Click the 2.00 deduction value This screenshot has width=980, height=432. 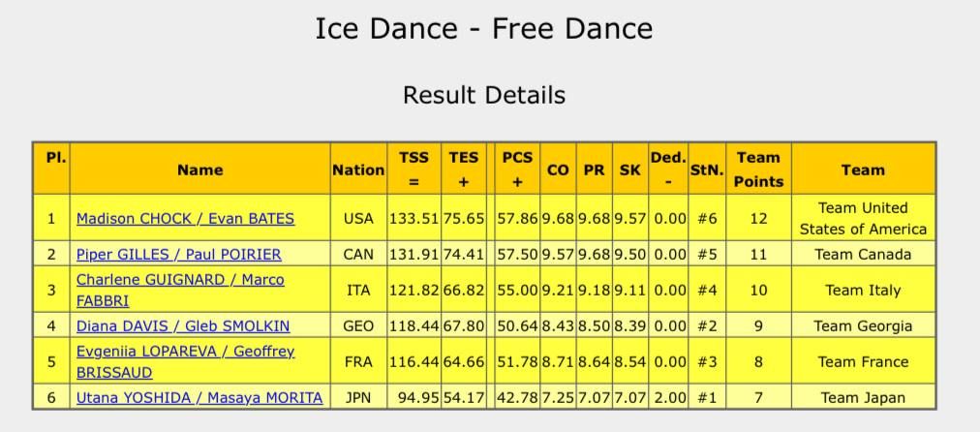pos(669,397)
